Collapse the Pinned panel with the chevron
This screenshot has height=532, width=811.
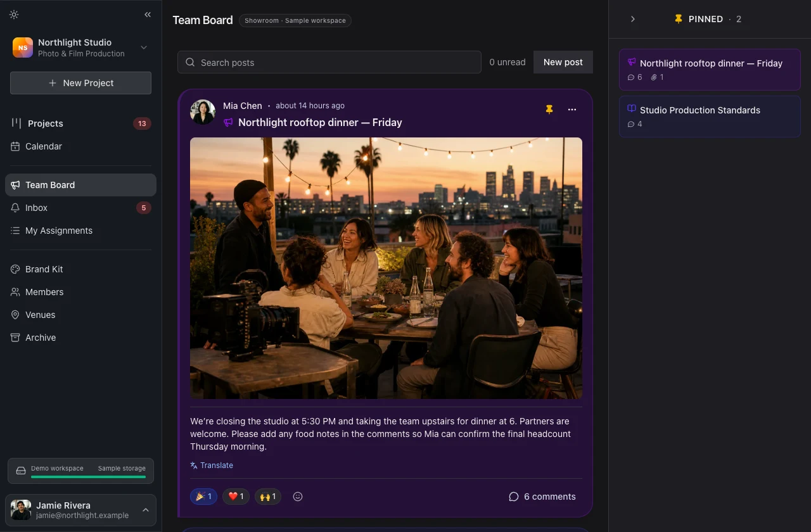coord(632,19)
